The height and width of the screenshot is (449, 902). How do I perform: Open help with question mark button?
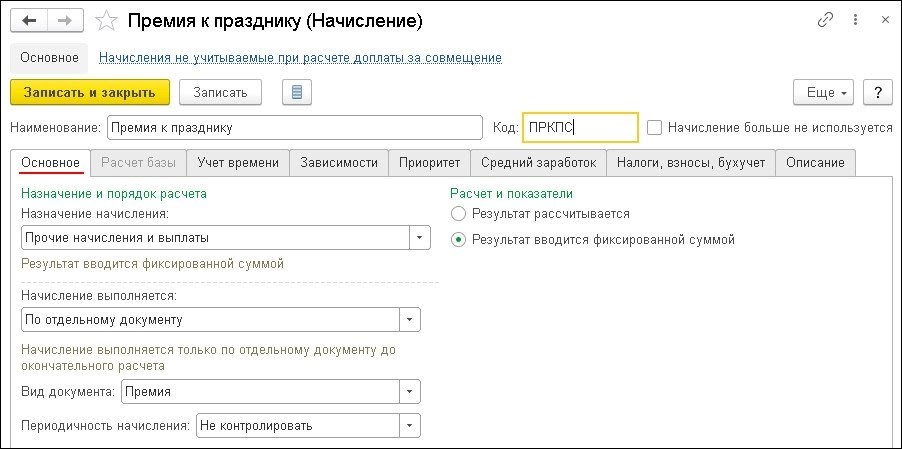pyautogui.click(x=876, y=92)
